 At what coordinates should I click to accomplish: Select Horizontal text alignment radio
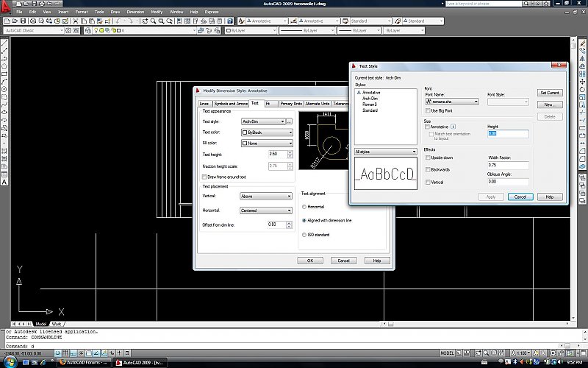click(304, 207)
